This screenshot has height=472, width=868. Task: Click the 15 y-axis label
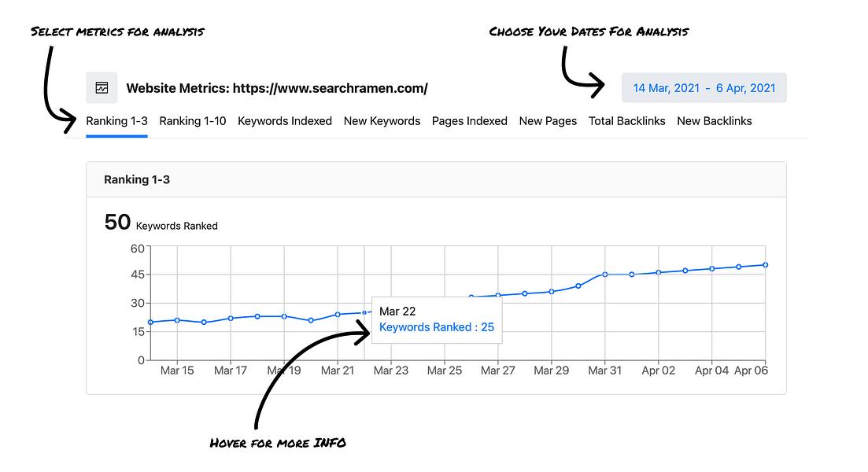tap(138, 331)
